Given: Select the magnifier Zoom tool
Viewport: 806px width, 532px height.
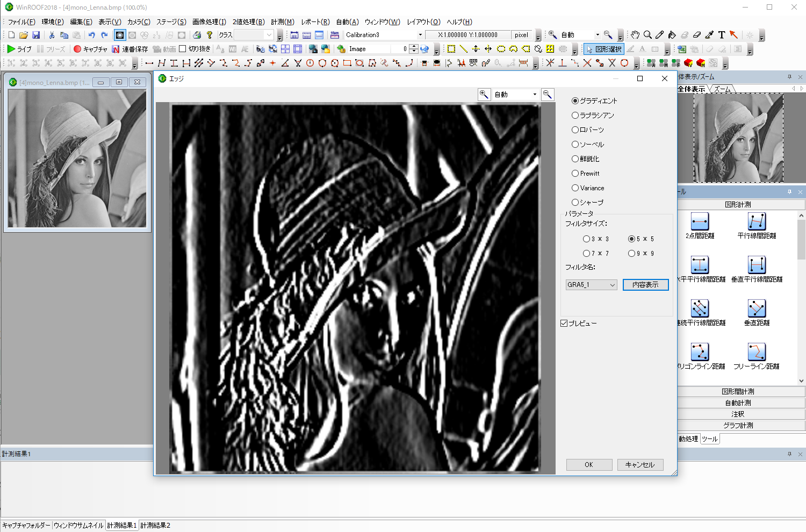Looking at the screenshot, I should pyautogui.click(x=647, y=35).
